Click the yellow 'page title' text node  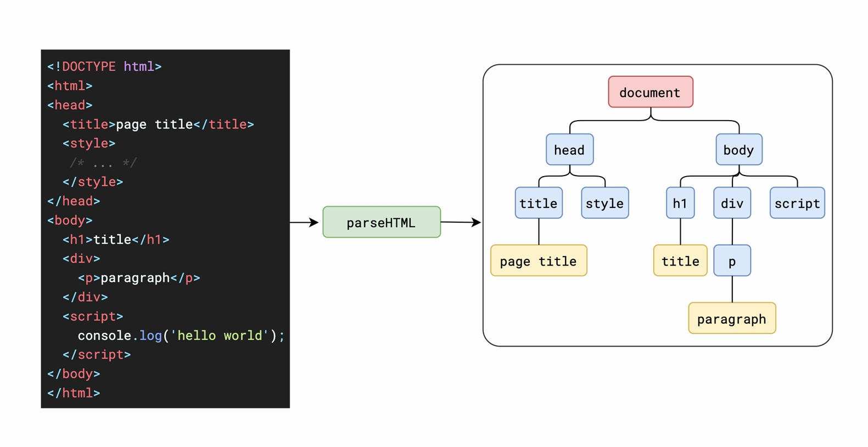pos(539,261)
